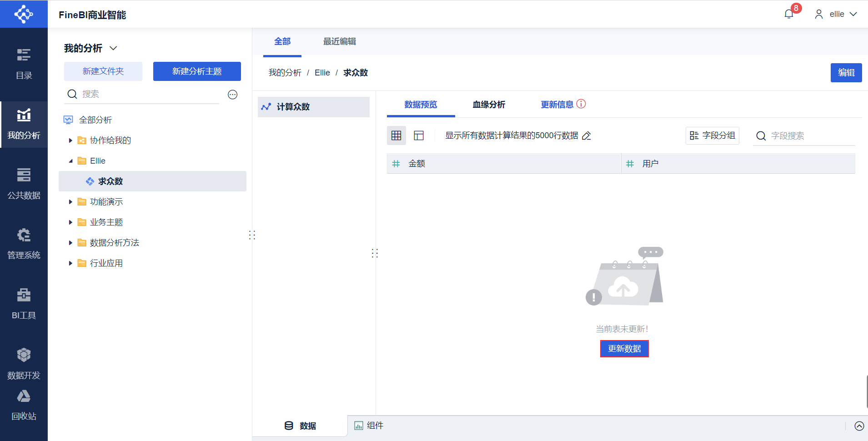Expand the 我的分析 title dropdown

[x=114, y=48]
